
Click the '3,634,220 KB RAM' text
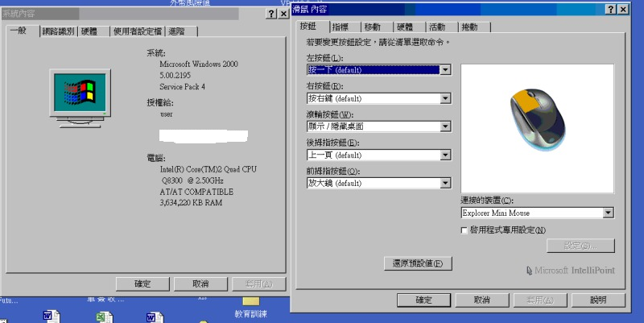(x=191, y=203)
